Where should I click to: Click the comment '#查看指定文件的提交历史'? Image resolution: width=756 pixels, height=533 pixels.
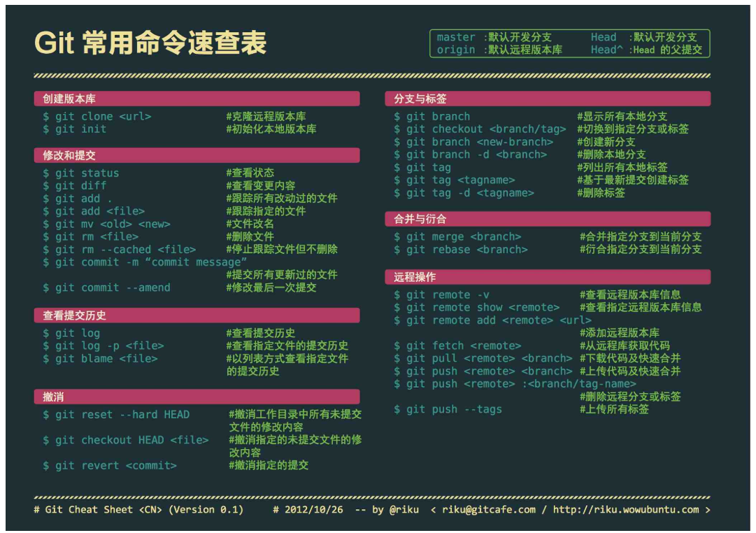click(287, 346)
